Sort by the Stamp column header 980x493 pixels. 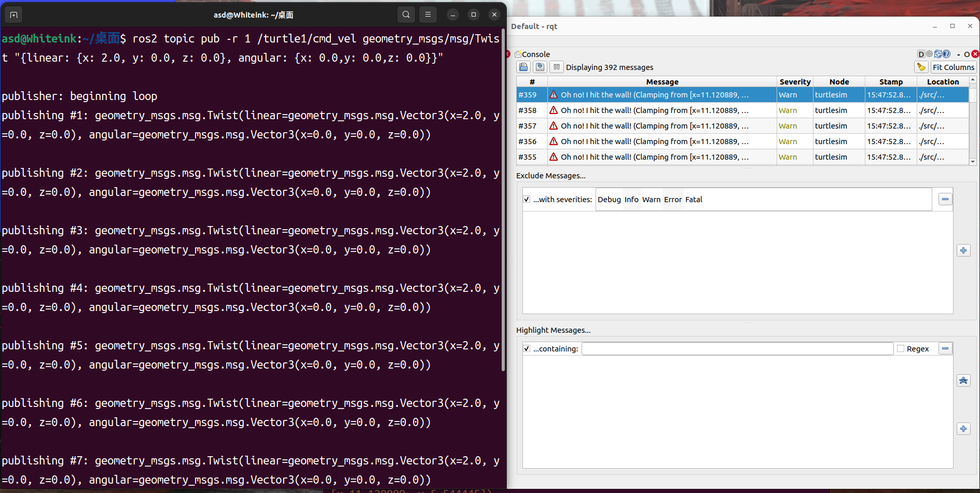891,82
